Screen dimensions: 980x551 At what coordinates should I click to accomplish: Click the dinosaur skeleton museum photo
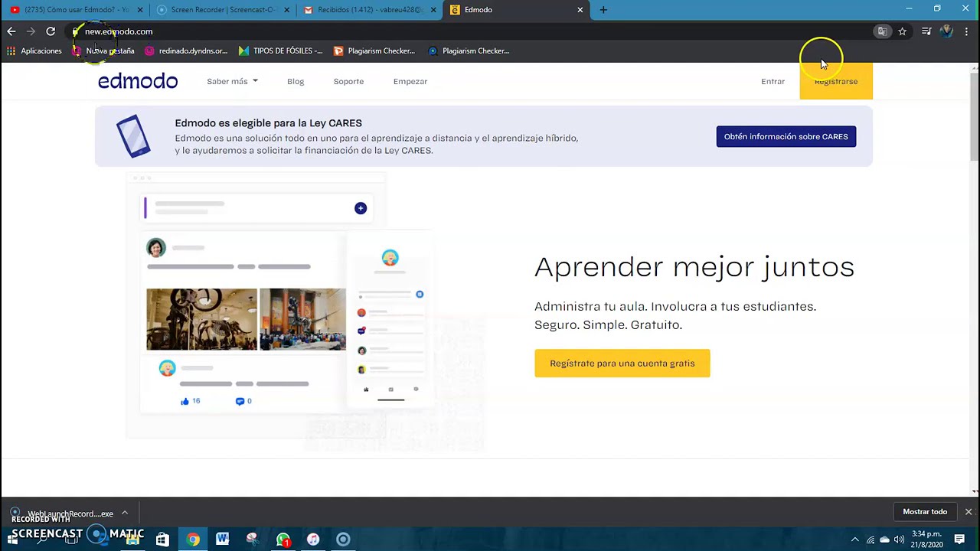tap(201, 319)
